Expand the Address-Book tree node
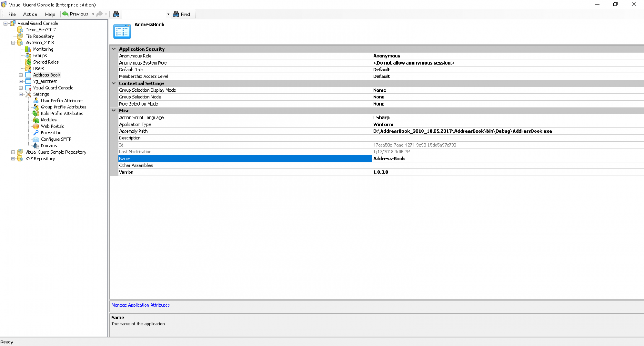This screenshot has height=346, width=644. (x=21, y=75)
